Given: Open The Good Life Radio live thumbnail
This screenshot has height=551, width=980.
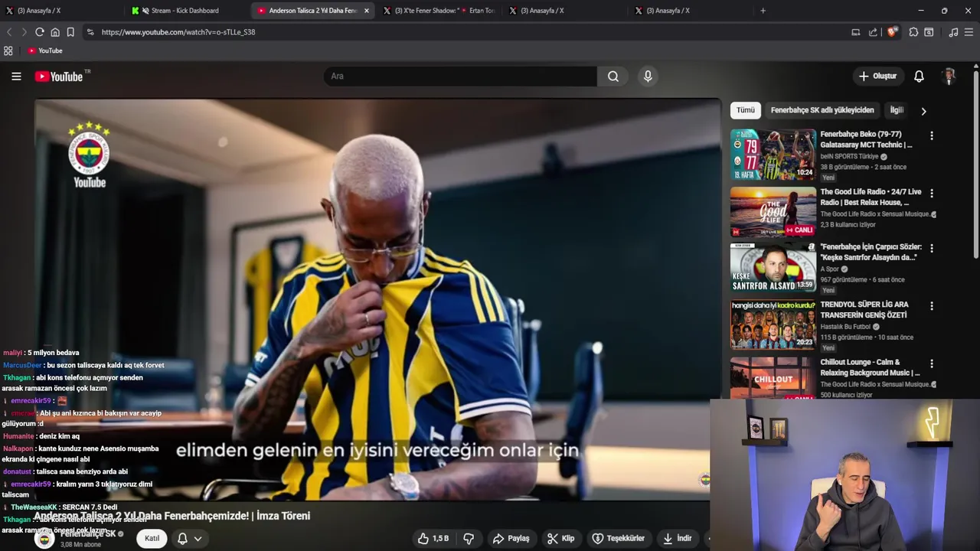Looking at the screenshot, I should [773, 212].
